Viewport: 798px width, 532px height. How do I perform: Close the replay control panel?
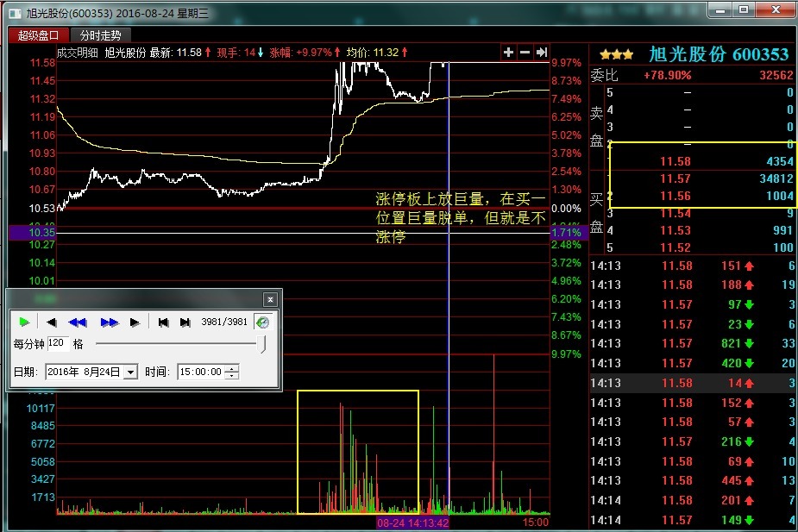[270, 299]
